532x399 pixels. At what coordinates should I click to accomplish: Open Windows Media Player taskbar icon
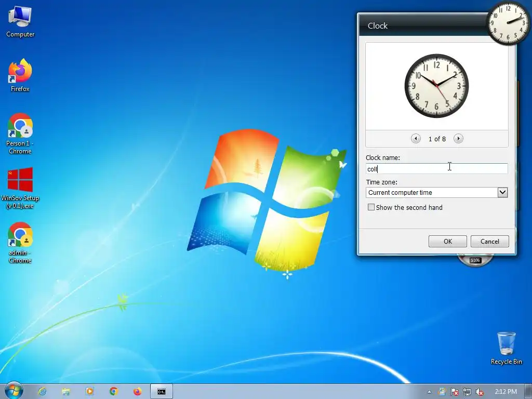pos(89,392)
